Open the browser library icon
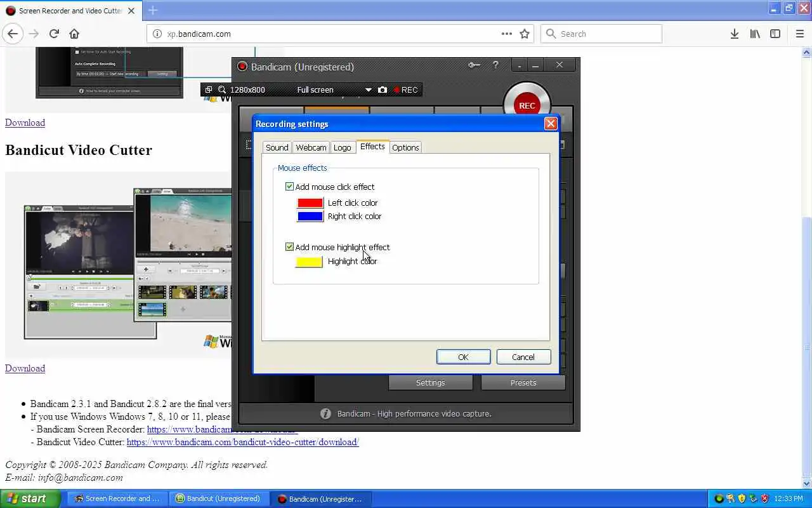Screen dimensions: 812x508 (x=755, y=34)
